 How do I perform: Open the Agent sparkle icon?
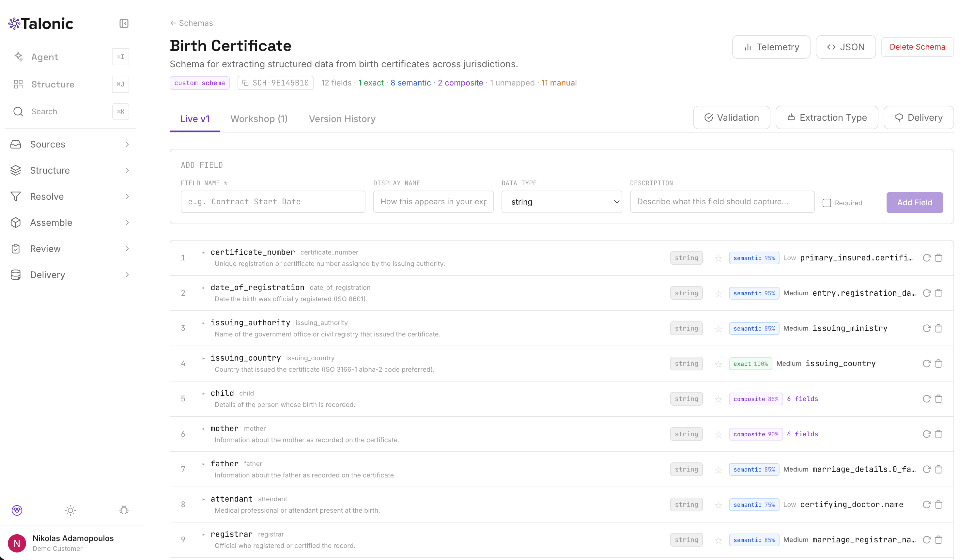(19, 56)
